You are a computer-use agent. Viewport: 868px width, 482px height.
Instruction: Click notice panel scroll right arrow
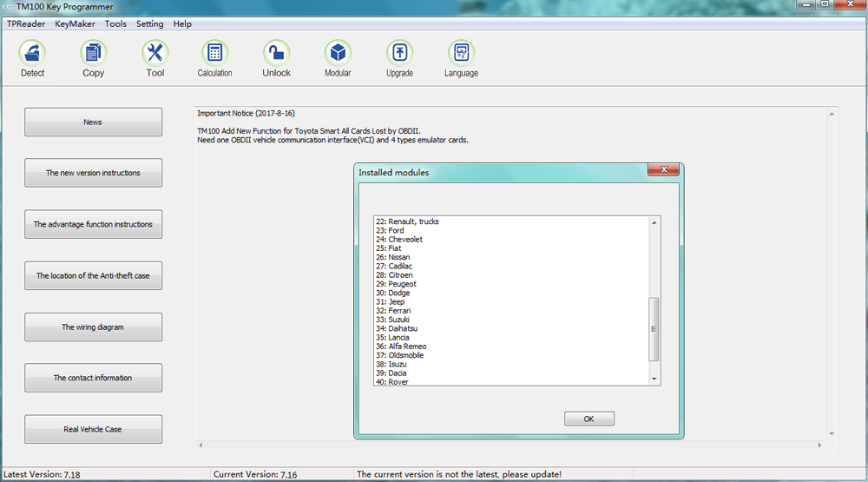tap(820, 445)
